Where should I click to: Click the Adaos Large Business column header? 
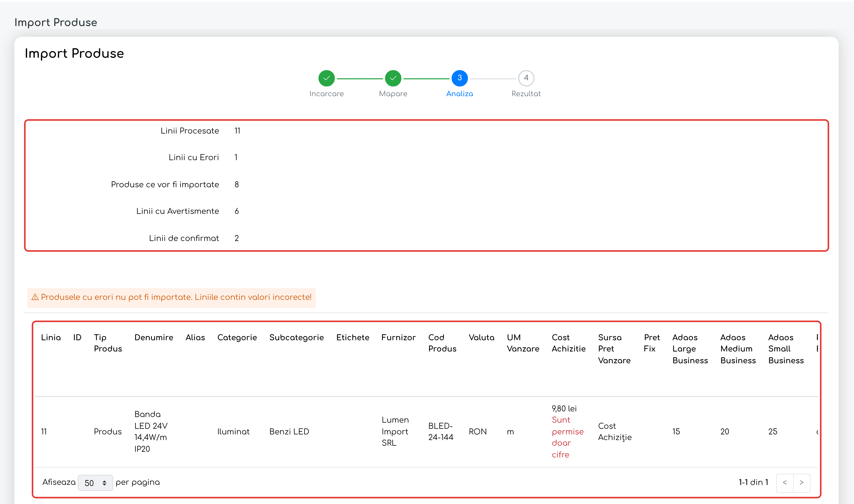point(690,349)
